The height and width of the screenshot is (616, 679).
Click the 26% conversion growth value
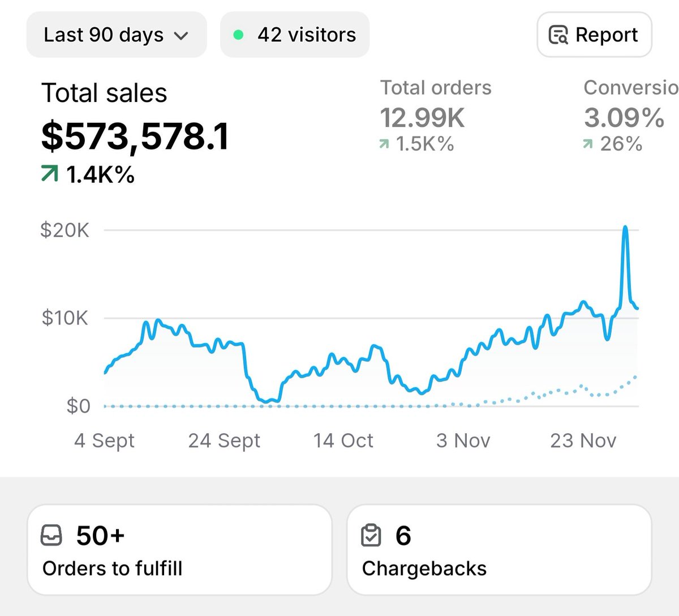(621, 144)
